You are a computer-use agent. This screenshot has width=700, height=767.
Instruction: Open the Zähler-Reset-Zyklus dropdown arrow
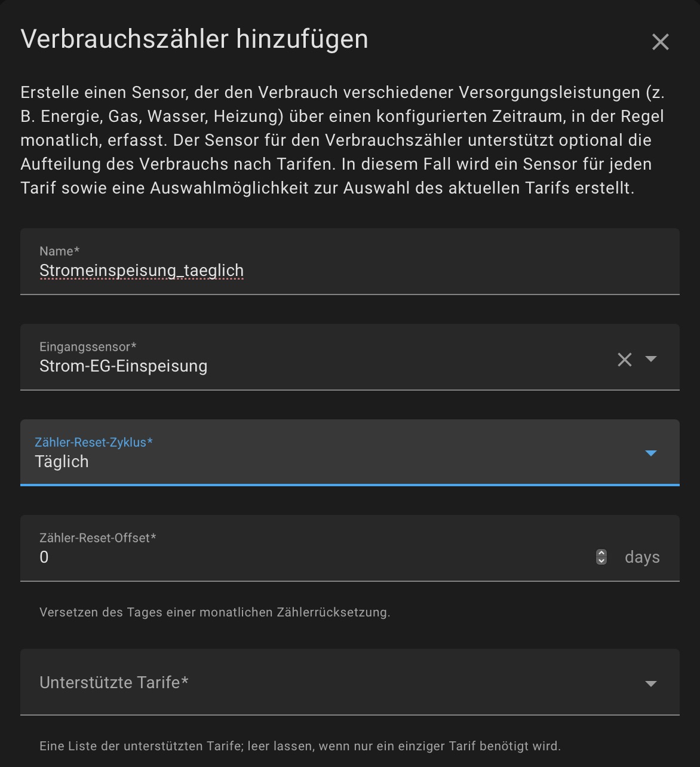click(x=651, y=453)
